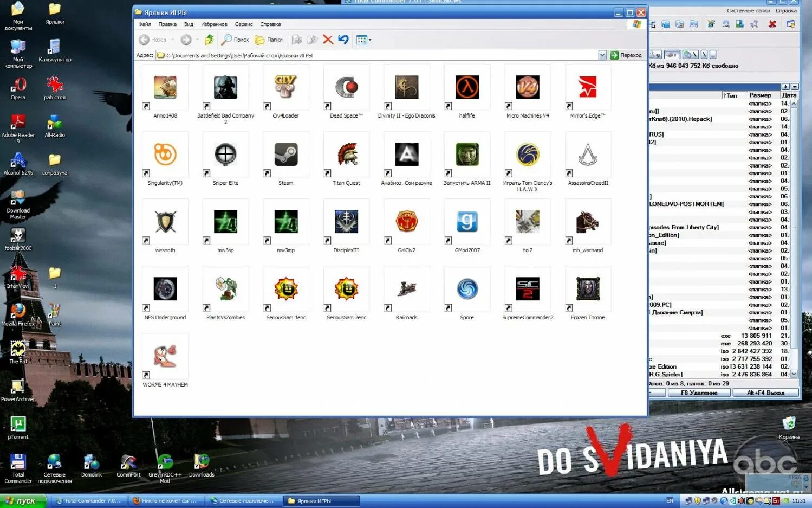Select the µTorrent desktop icon
Viewport: 812px width, 508px height.
pos(18,427)
